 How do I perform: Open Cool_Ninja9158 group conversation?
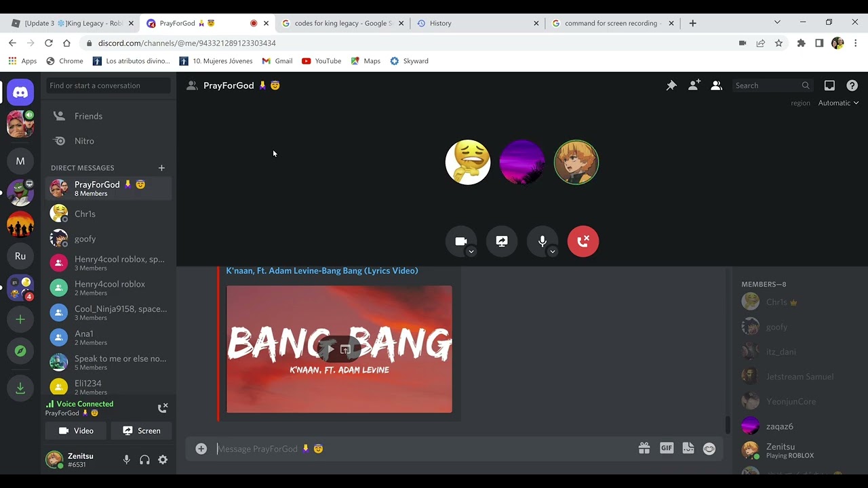[108, 312]
